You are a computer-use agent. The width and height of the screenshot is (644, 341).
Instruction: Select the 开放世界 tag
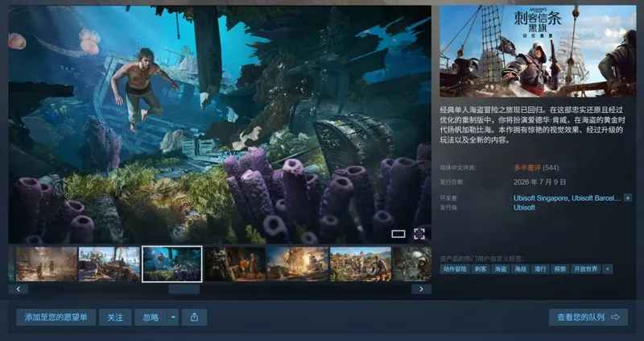586,269
